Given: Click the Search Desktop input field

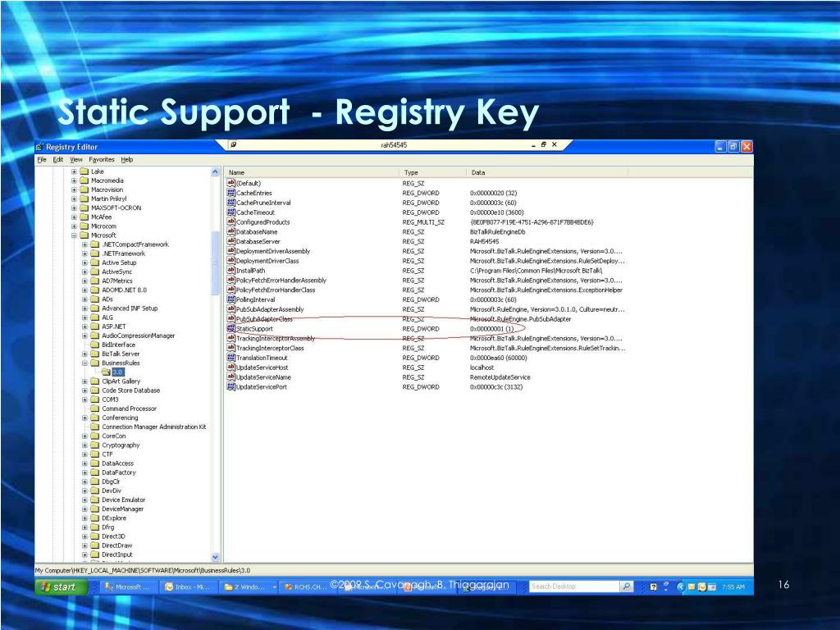Looking at the screenshot, I should pos(574,587).
